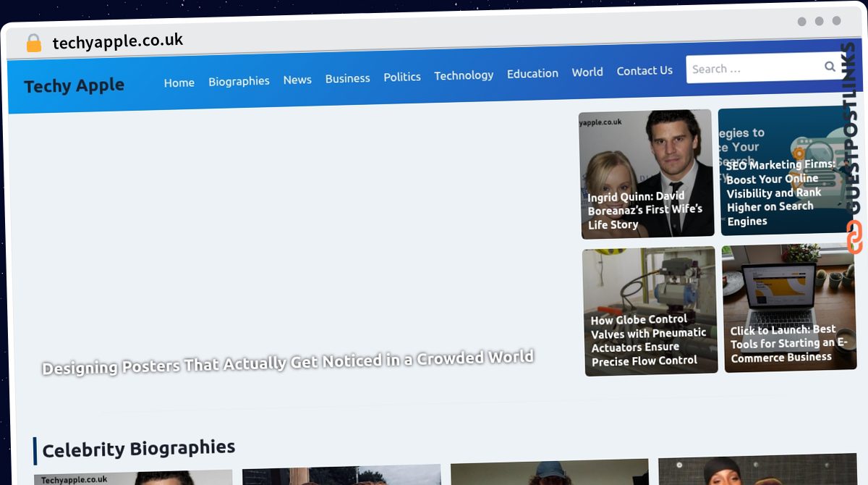The width and height of the screenshot is (868, 485).
Task: Select the Politics menu item
Action: (402, 77)
